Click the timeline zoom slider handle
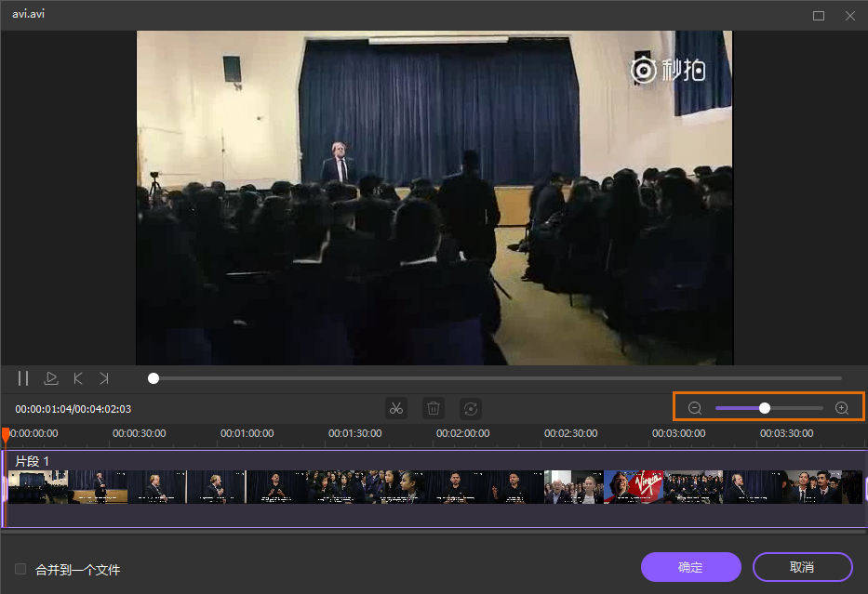The image size is (868, 594). coord(765,408)
